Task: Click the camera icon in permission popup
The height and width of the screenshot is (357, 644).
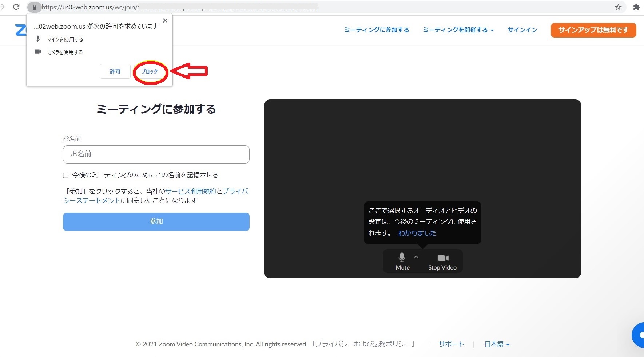Action: (38, 51)
